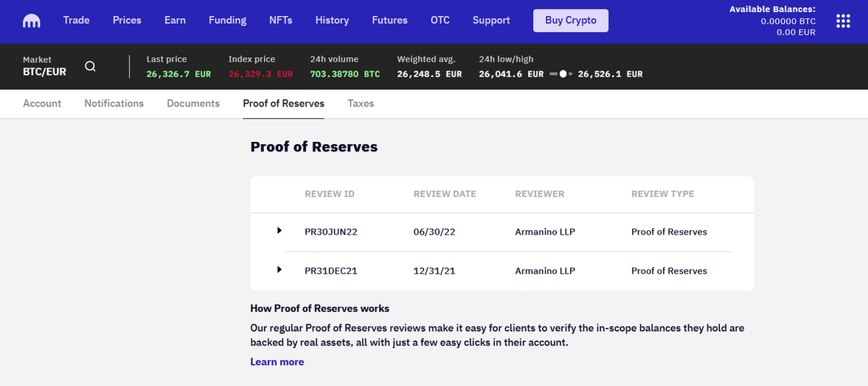Viewport: 868px width, 386px height.
Task: Open the Trade menu
Action: (77, 20)
